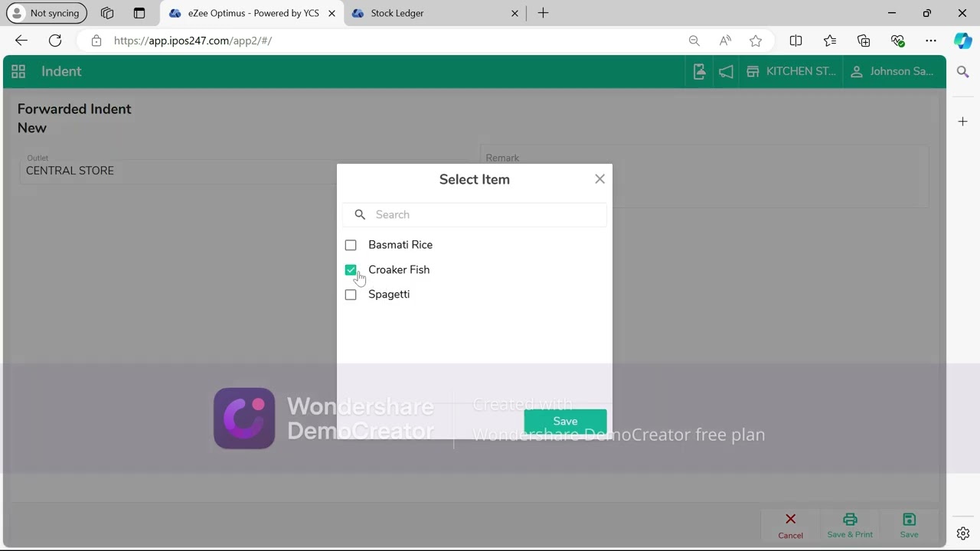Go back to the previous page

(21, 41)
